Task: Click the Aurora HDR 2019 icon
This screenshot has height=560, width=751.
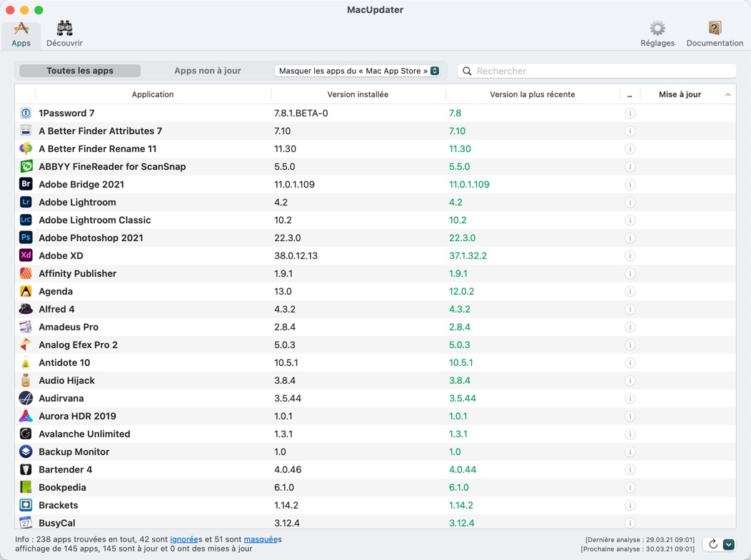Action: point(26,416)
